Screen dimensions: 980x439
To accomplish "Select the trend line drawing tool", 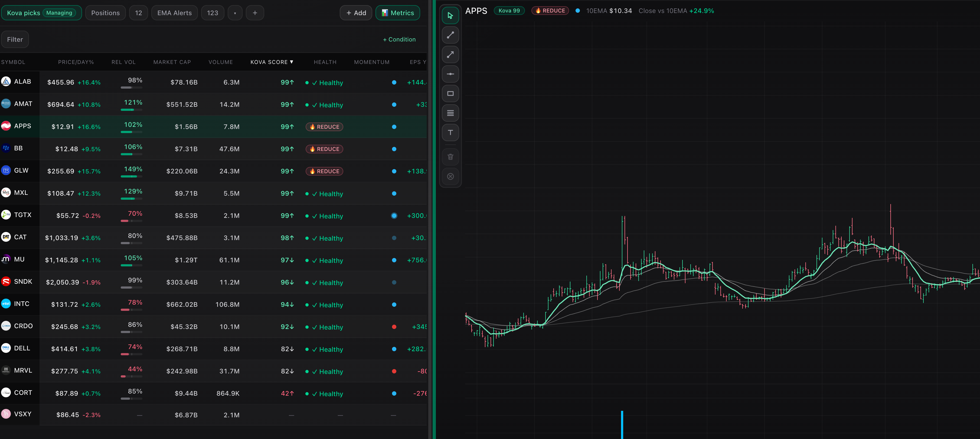I will point(450,35).
